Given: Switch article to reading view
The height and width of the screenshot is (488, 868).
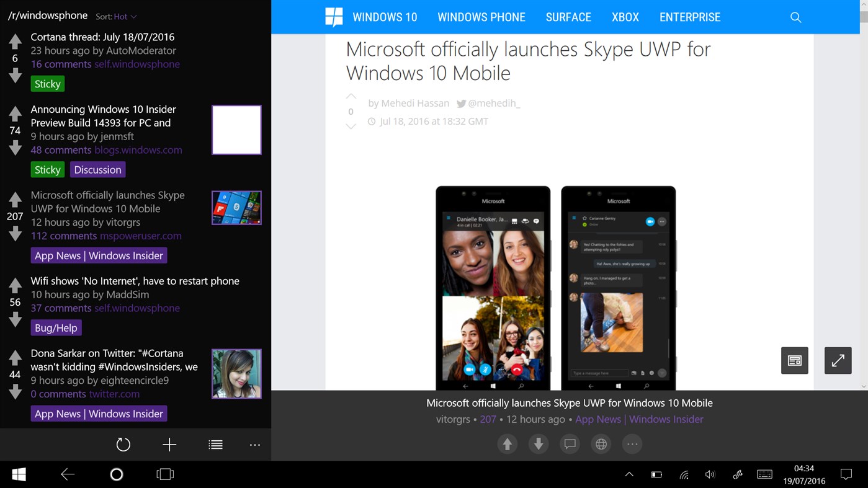Looking at the screenshot, I should pos(795,360).
